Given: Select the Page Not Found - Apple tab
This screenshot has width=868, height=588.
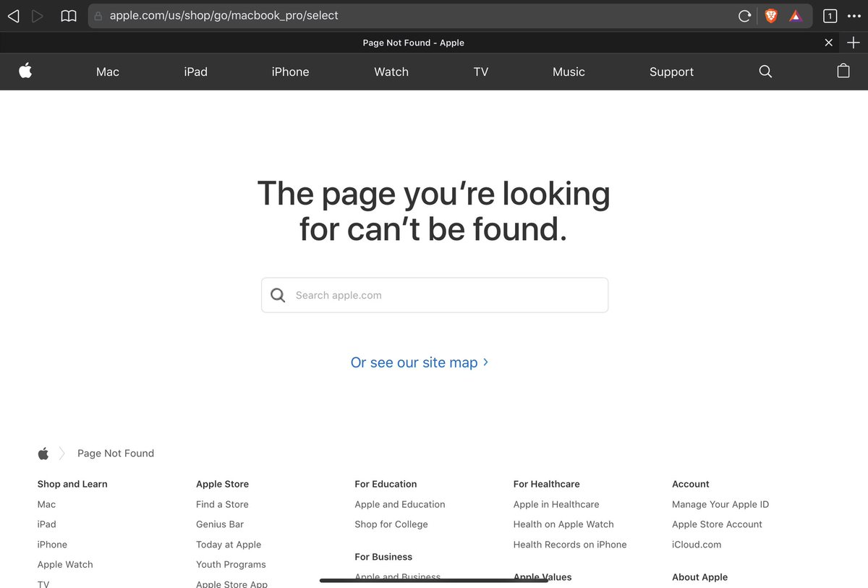Looking at the screenshot, I should click(414, 43).
